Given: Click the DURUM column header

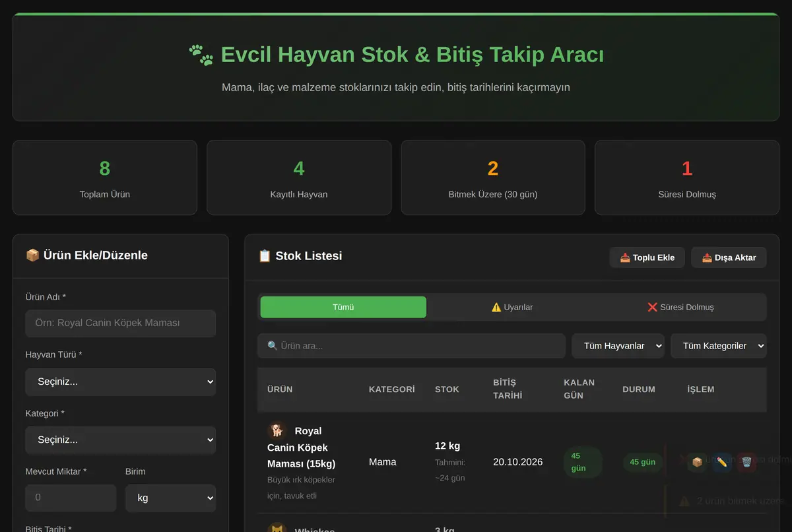Looking at the screenshot, I should coord(639,389).
